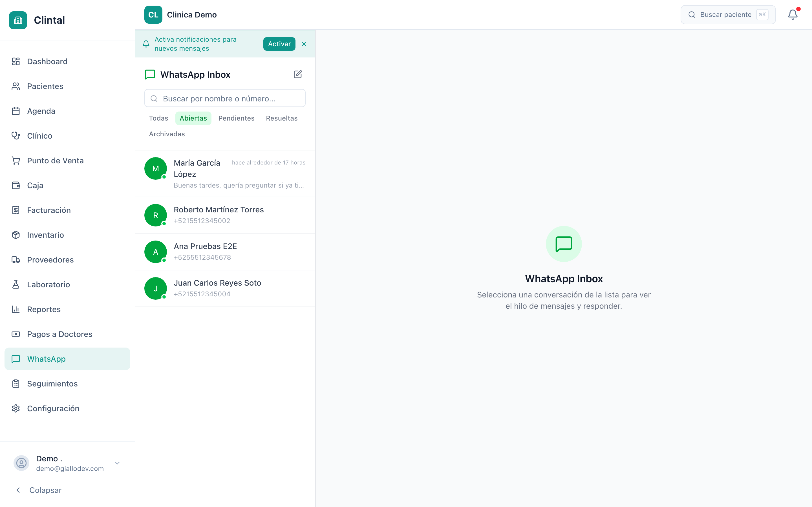Open María García López conversation
The width and height of the screenshot is (812, 507).
click(225, 174)
